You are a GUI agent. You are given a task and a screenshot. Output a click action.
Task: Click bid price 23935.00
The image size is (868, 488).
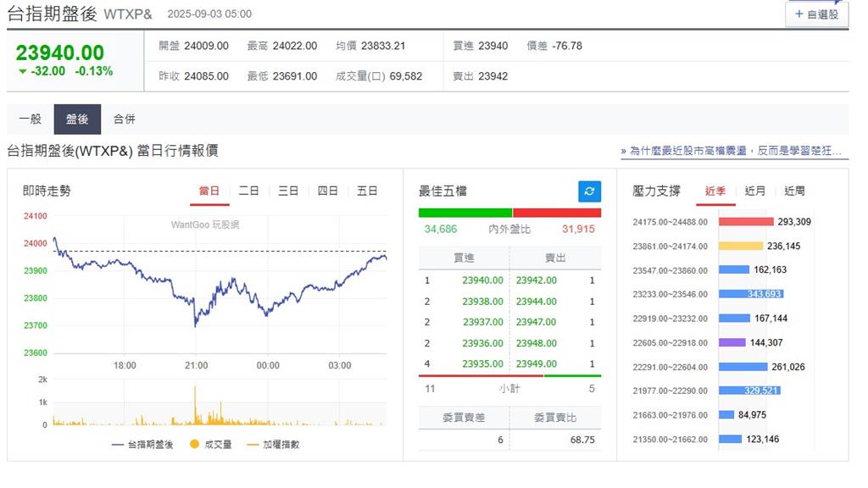pos(482,364)
